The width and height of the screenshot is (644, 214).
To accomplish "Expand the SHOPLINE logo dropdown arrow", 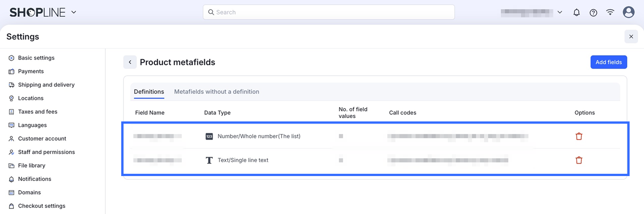I will (74, 12).
